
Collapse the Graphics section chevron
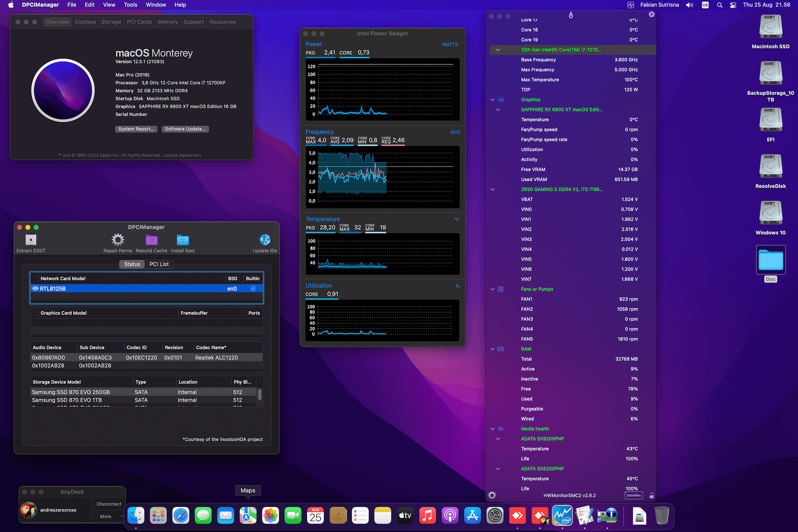(493, 99)
